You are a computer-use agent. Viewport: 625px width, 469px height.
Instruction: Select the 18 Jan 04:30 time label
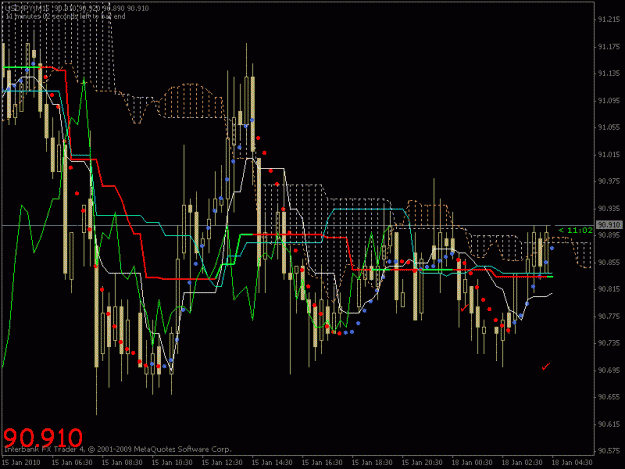click(572, 463)
